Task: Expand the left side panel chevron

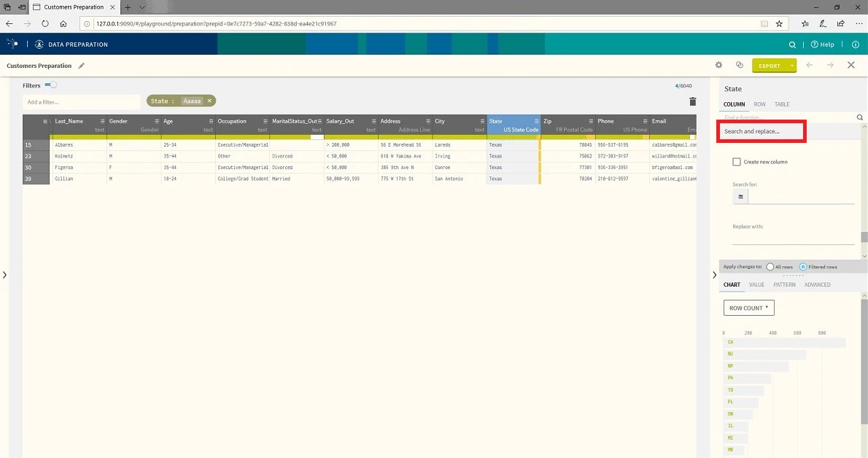Action: [4, 275]
